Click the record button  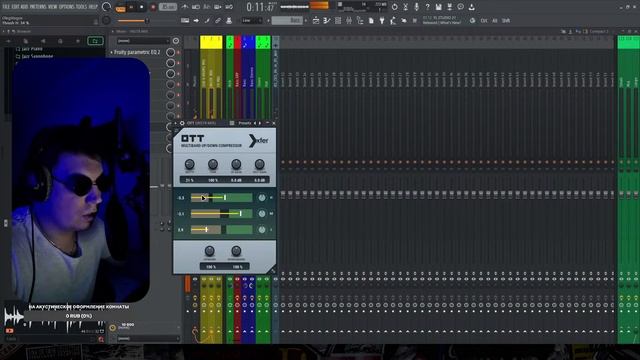click(153, 7)
